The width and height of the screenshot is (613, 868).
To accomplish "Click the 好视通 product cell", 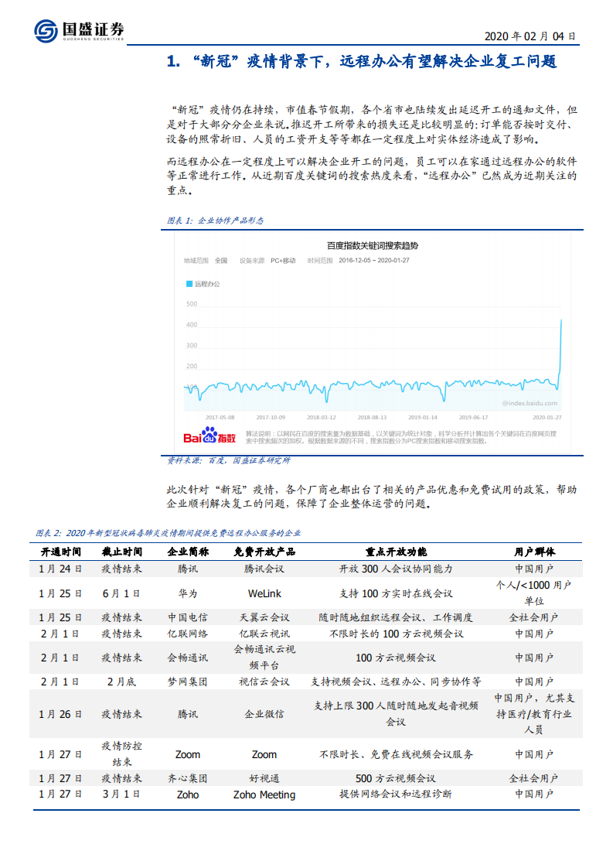I will click(264, 779).
